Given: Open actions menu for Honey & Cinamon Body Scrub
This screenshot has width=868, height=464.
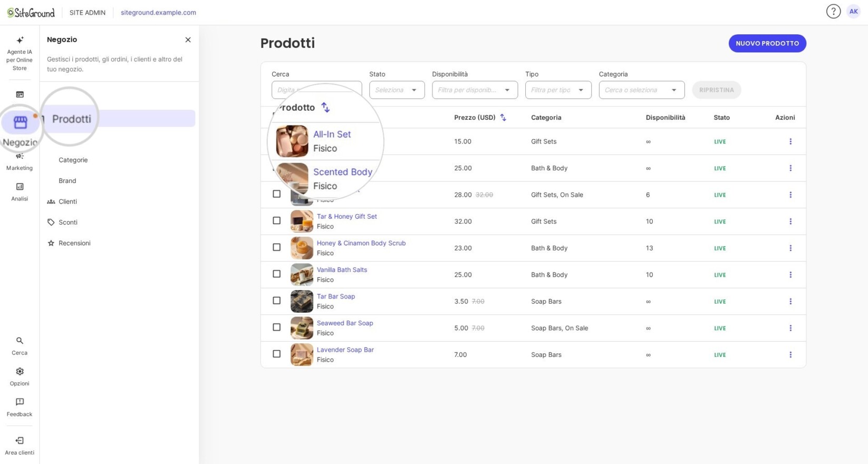Looking at the screenshot, I should 790,248.
